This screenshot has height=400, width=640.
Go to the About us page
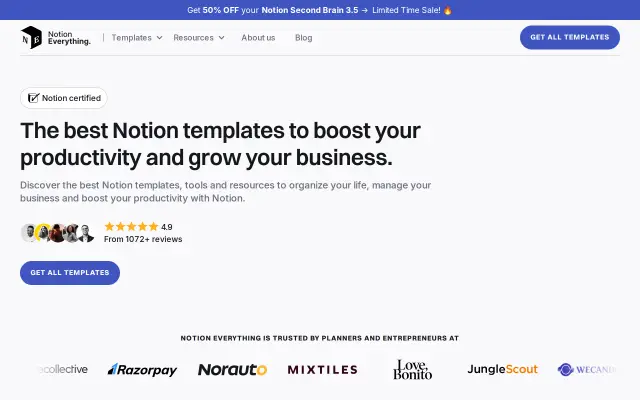258,38
